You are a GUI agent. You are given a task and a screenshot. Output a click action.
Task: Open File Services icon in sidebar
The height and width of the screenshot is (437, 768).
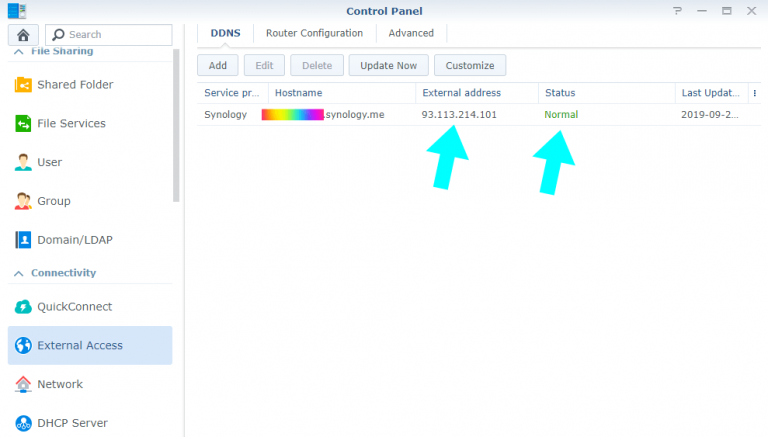pyautogui.click(x=23, y=124)
